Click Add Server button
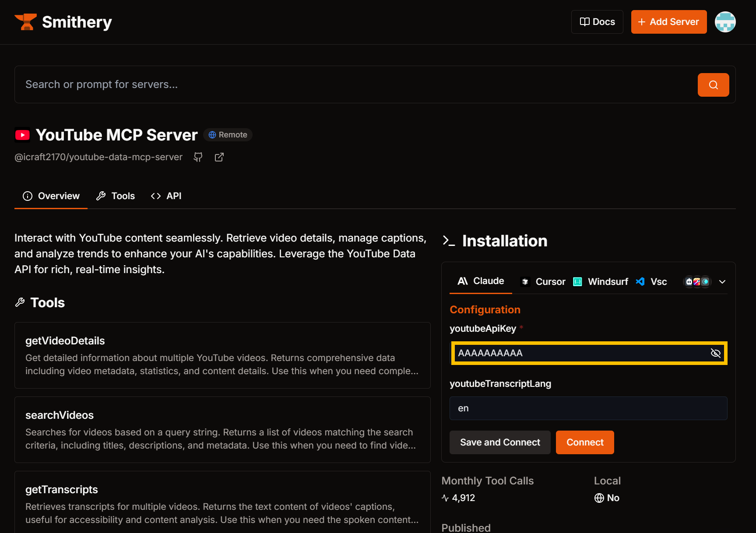Image resolution: width=756 pixels, height=533 pixels. point(669,22)
